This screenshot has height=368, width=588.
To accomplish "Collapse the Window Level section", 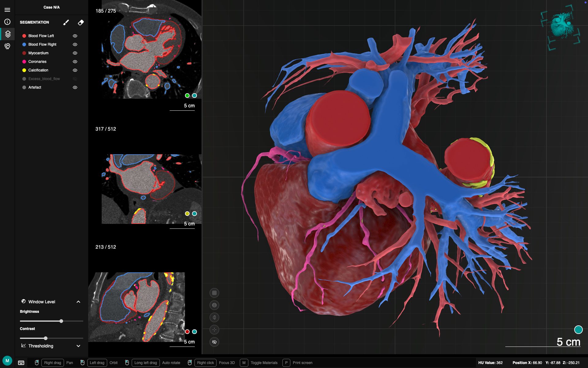I will (78, 302).
